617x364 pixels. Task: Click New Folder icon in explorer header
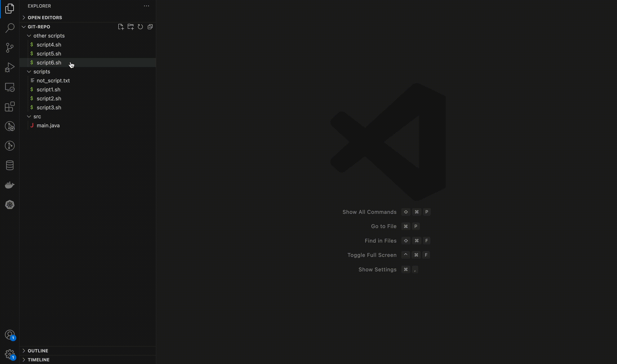pos(130,27)
